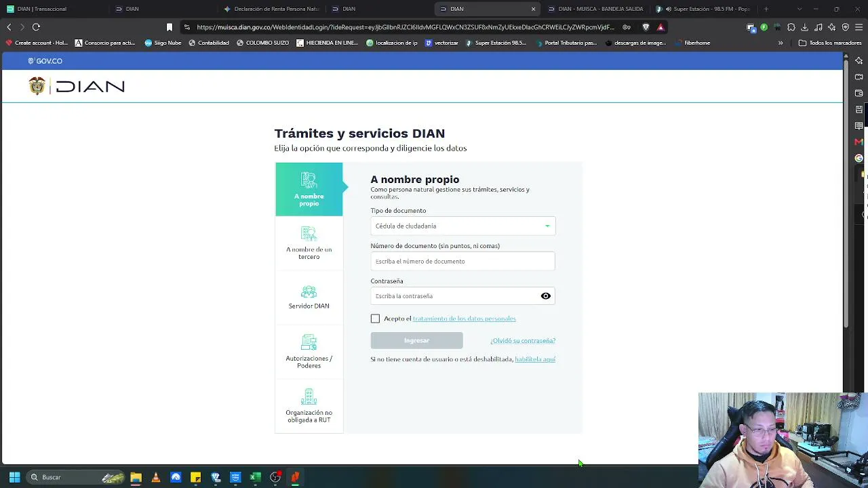Click the webcam video overlay thumbnail

(783, 441)
